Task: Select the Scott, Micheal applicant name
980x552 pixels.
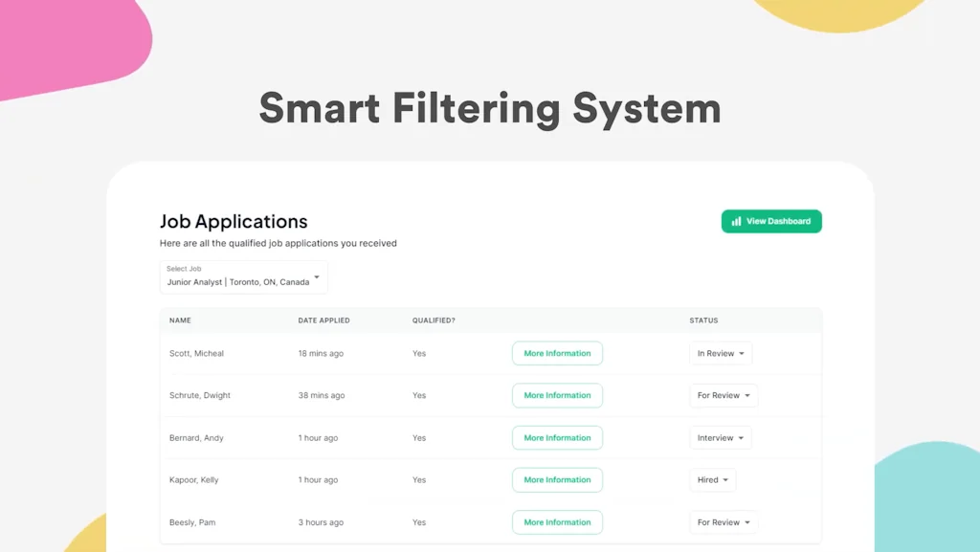Action: [196, 353]
